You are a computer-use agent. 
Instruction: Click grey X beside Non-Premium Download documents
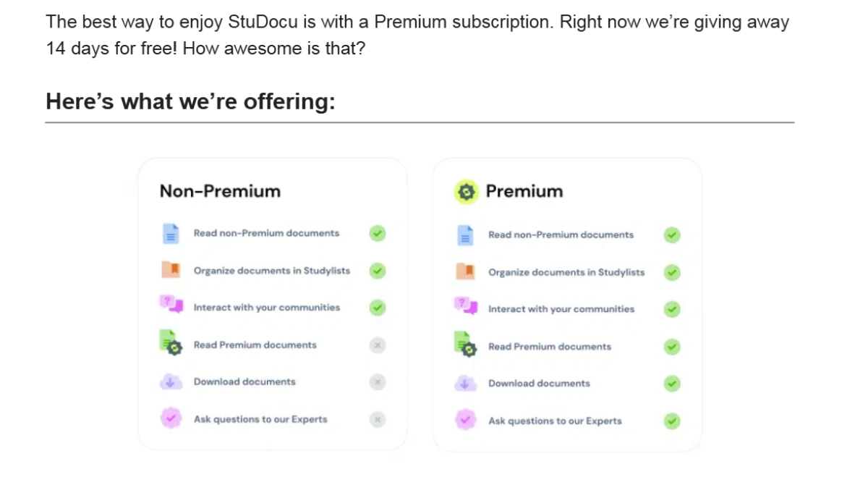pyautogui.click(x=378, y=381)
